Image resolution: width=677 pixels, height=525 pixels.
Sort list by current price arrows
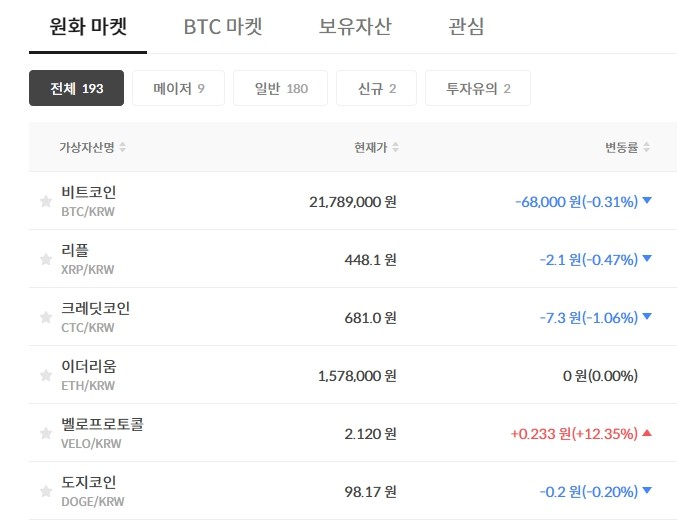tap(395, 148)
